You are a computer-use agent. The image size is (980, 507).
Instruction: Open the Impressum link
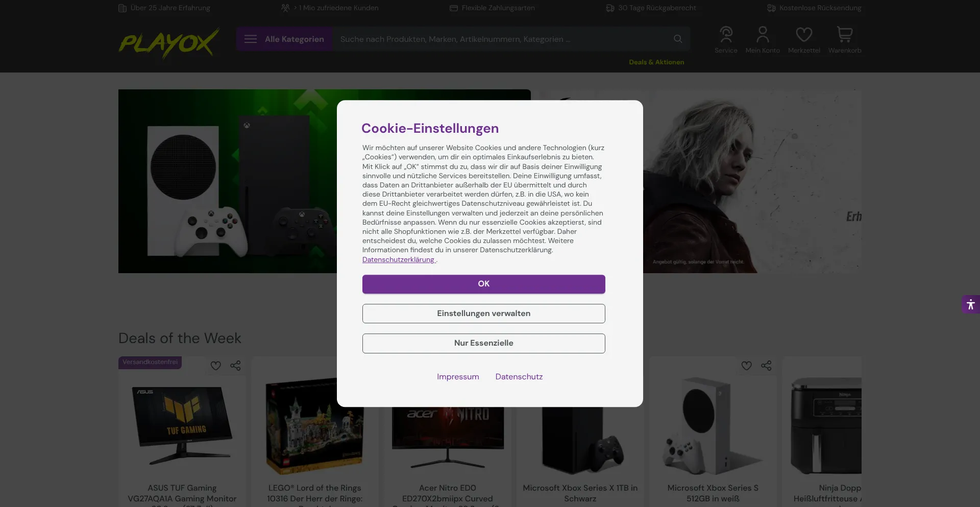point(458,377)
